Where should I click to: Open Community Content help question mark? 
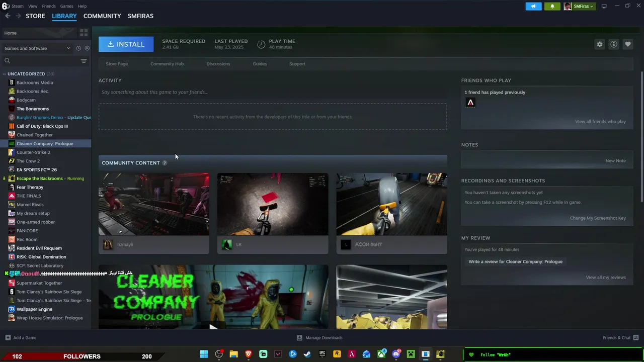point(165,163)
